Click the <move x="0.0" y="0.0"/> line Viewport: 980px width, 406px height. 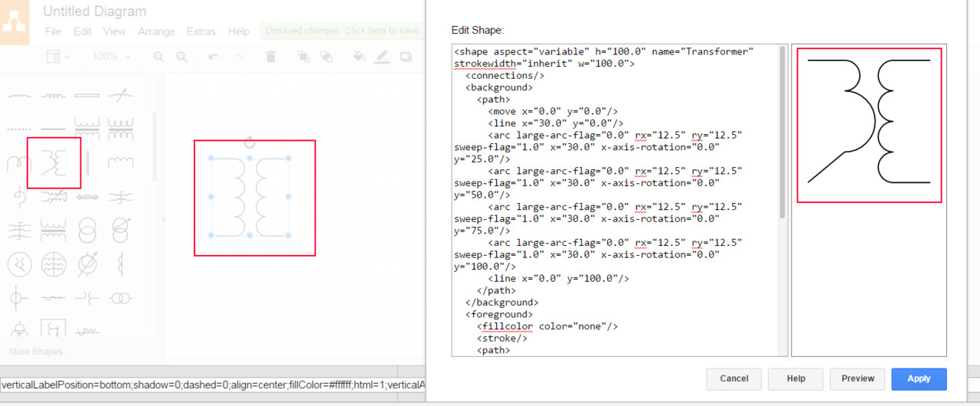point(553,111)
